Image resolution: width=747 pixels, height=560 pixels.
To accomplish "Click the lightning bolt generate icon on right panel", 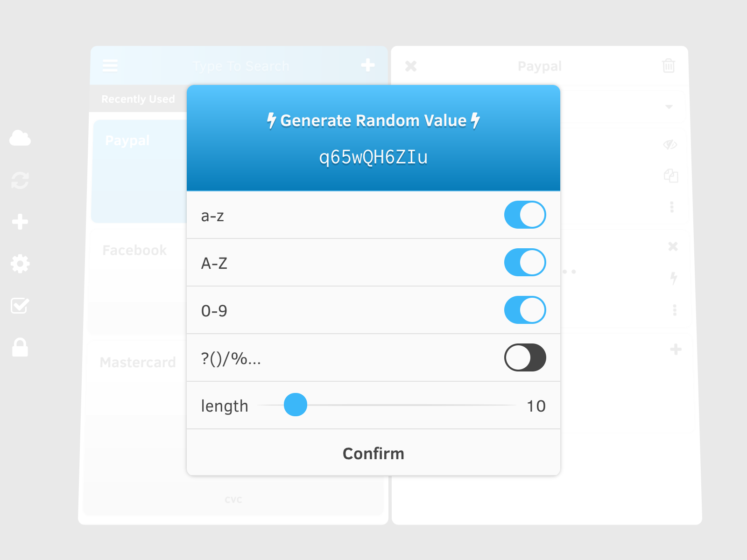I will 673,278.
